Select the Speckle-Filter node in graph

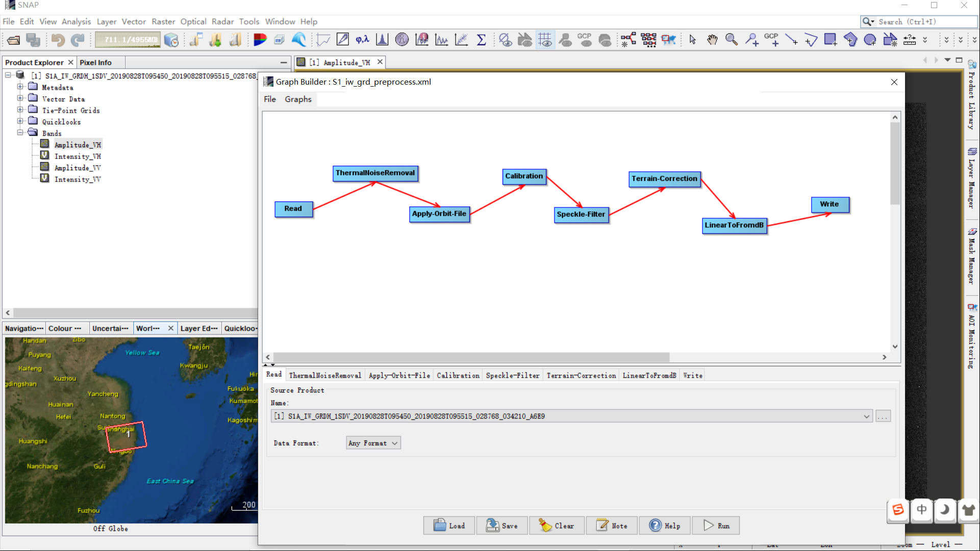point(581,214)
